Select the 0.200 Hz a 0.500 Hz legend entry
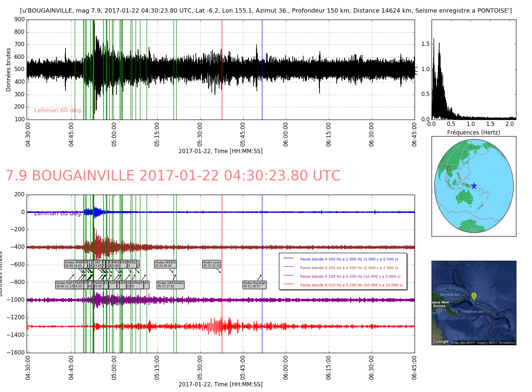This screenshot has width=532, height=392. (349, 268)
